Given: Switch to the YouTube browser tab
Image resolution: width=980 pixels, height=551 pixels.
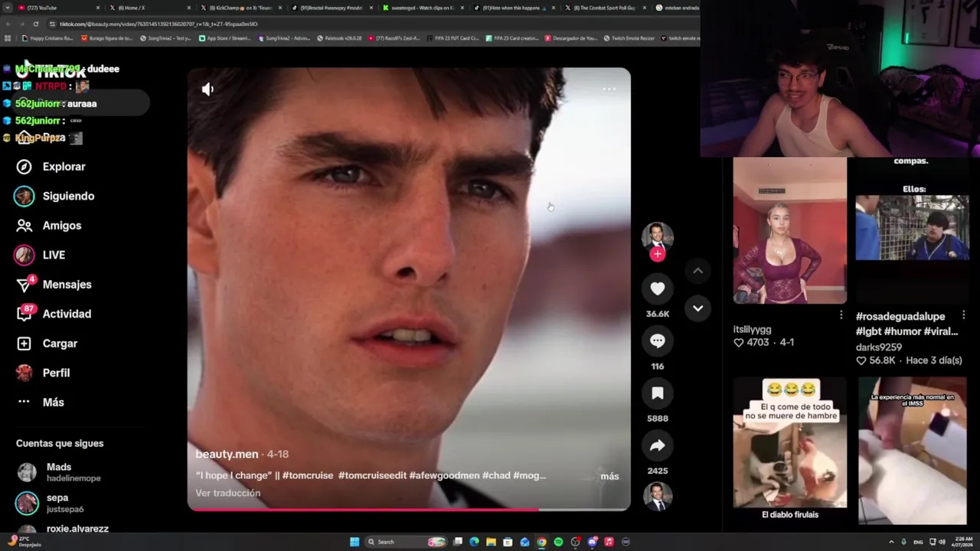Looking at the screenshot, I should (57, 8).
